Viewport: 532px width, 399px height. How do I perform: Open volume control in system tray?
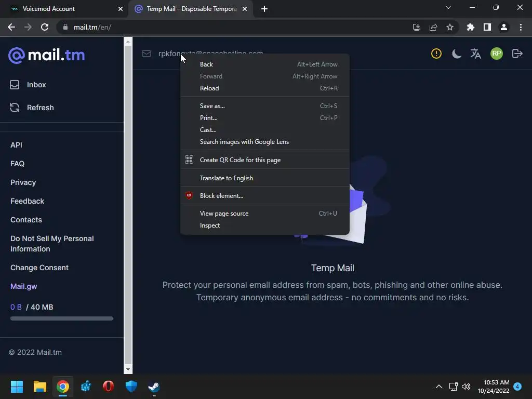(x=466, y=387)
